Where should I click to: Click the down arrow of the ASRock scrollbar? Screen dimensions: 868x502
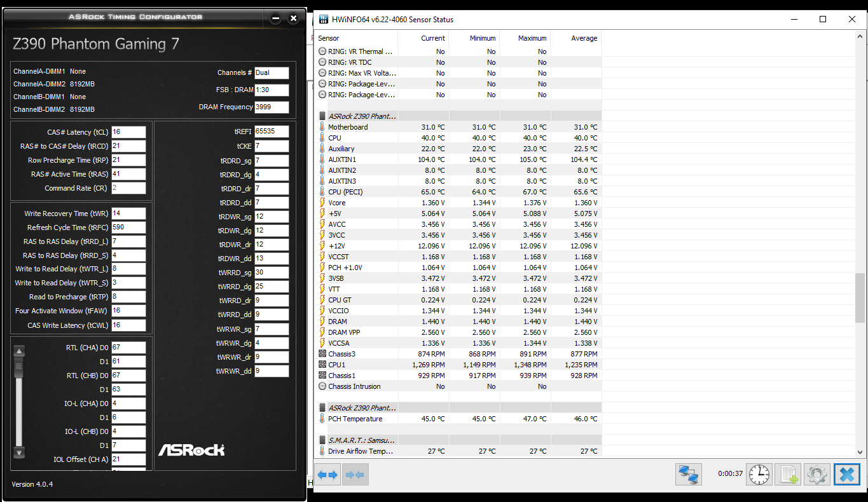[x=19, y=452]
